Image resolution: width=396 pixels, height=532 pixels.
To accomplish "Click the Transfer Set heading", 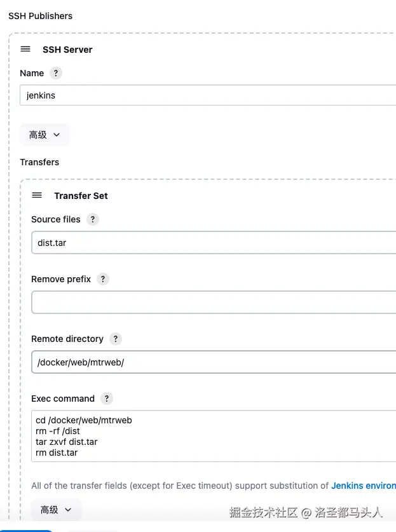I will (x=81, y=196).
